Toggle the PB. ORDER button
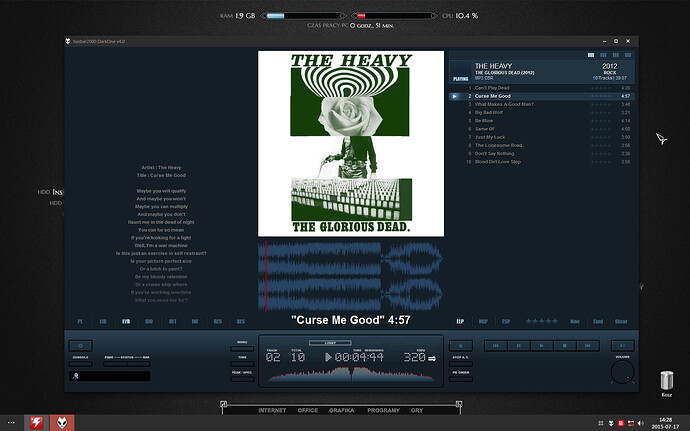Image resolution: width=690 pixels, height=431 pixels. point(461,379)
